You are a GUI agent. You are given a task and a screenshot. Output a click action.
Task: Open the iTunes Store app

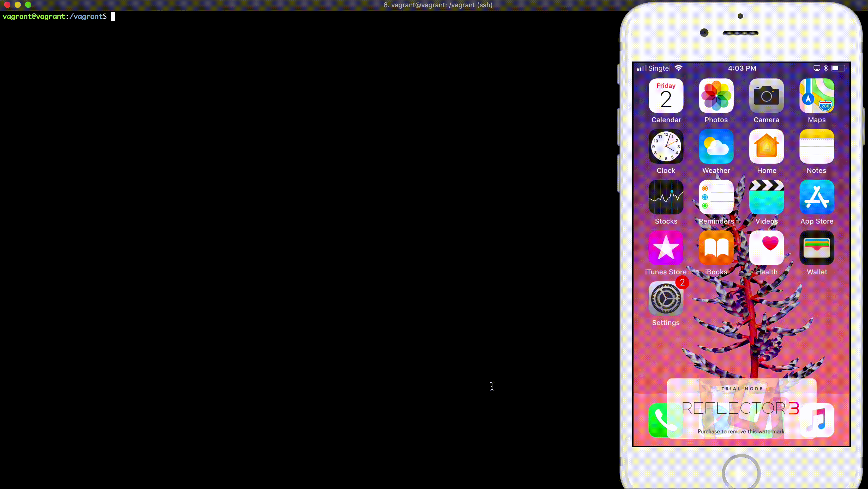click(x=666, y=248)
